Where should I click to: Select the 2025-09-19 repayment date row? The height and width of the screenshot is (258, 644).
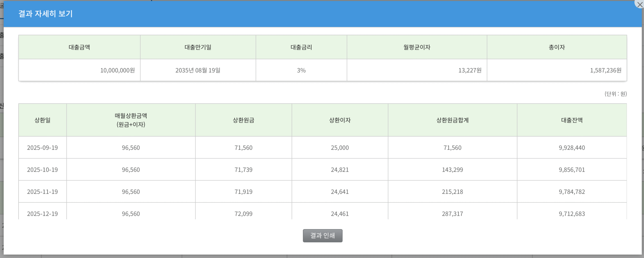(43, 148)
